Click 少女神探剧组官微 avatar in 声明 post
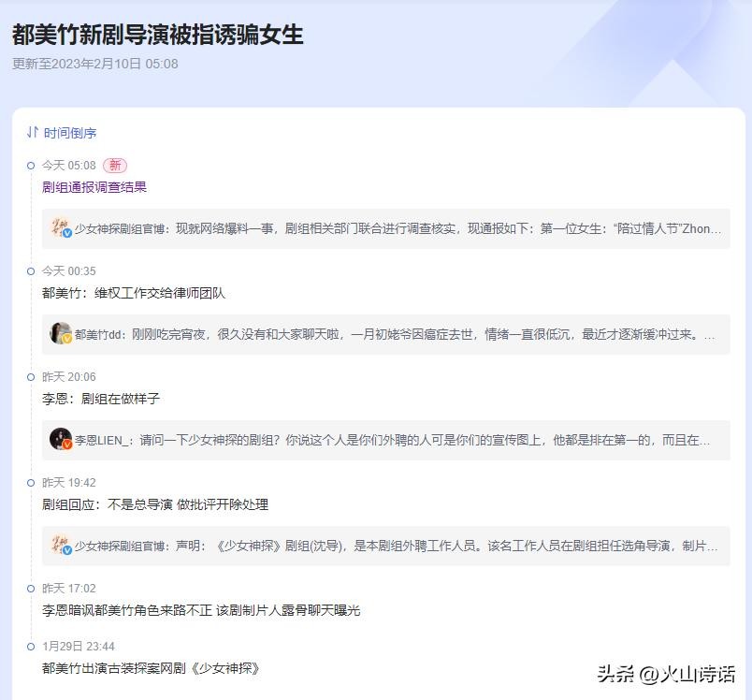Image resolution: width=752 pixels, height=700 pixels. pos(61,546)
